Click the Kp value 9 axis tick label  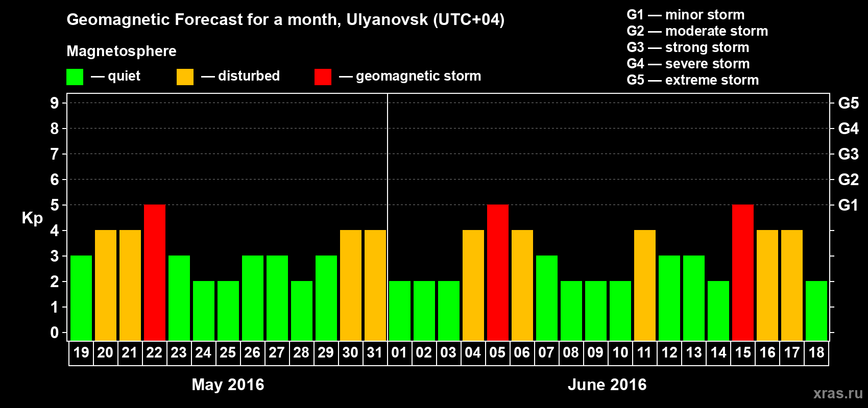click(x=55, y=103)
